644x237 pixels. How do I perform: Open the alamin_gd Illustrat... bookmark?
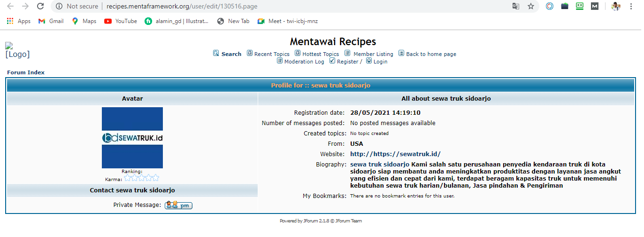point(176,21)
